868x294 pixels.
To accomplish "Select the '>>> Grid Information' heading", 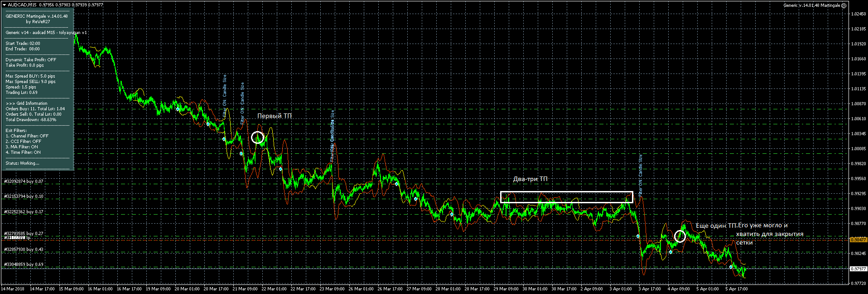I will [x=26, y=103].
